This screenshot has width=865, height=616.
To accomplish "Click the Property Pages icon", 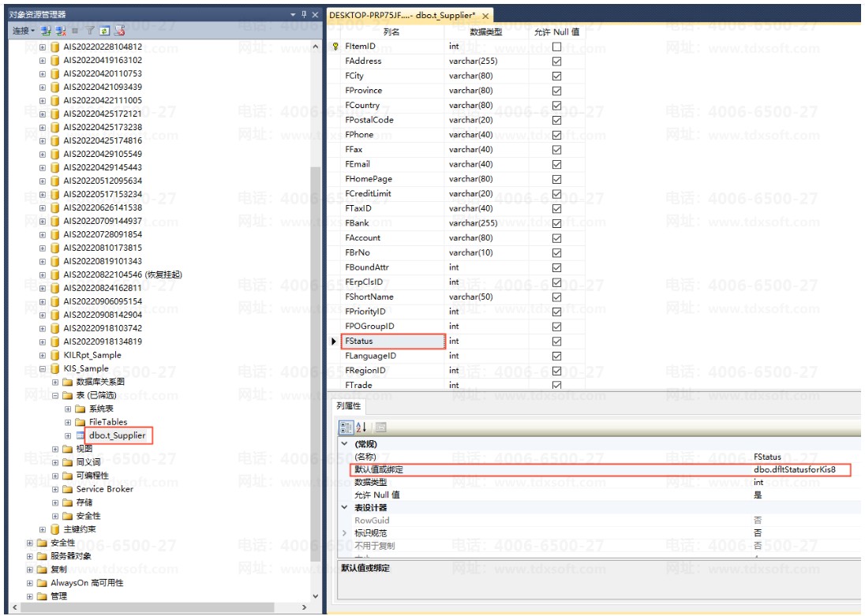I will (380, 427).
